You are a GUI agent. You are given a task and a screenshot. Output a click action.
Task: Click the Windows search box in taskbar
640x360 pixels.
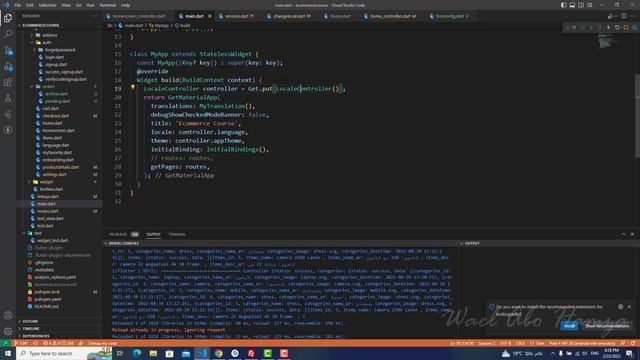coord(64,353)
